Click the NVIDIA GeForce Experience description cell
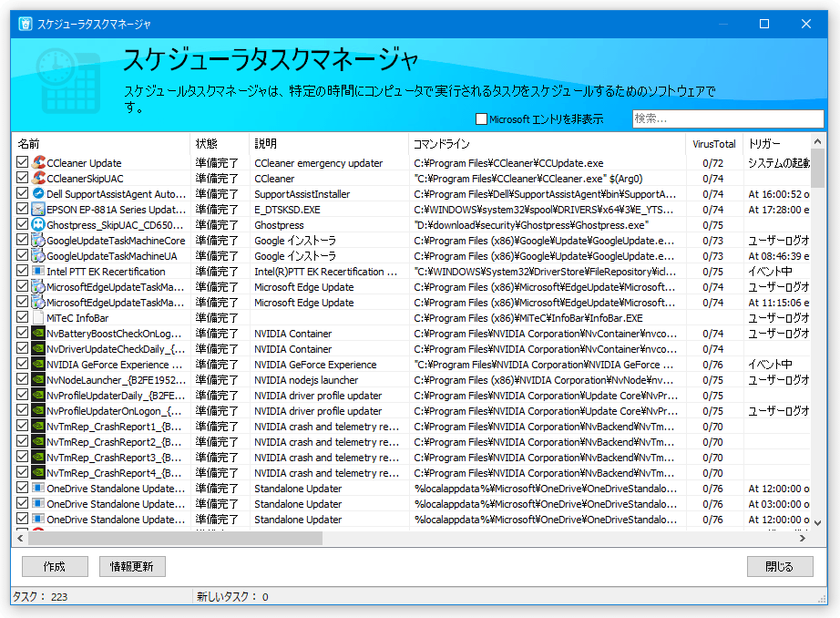Image resolution: width=840 pixels, height=618 pixels. (x=315, y=365)
